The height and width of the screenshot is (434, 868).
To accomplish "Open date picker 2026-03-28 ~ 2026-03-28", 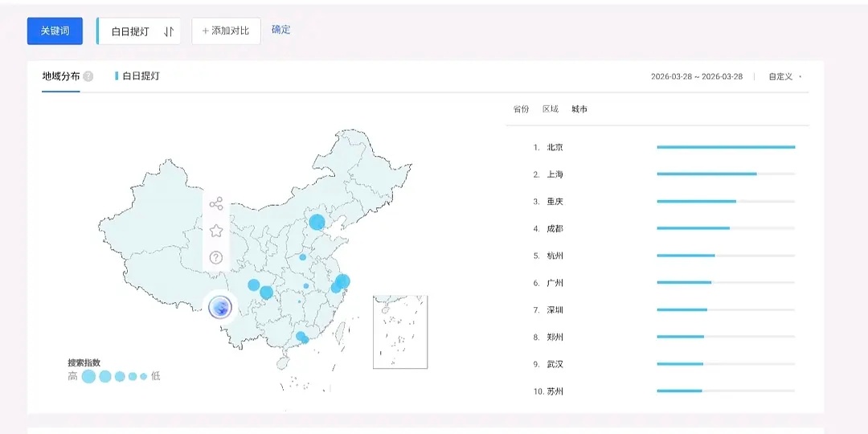I will tap(696, 77).
